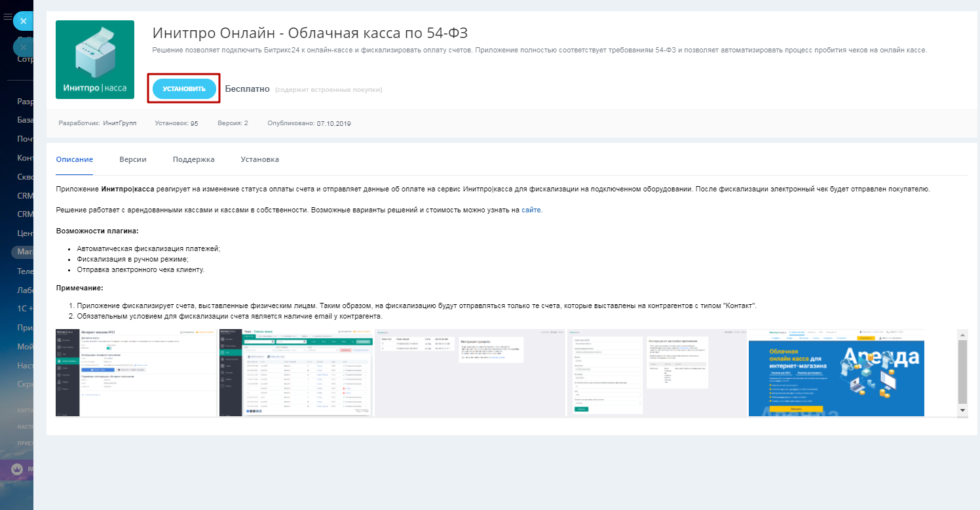The width and height of the screenshot is (980, 510).
Task: Open the 'База' sidebar item
Action: click(x=25, y=120)
